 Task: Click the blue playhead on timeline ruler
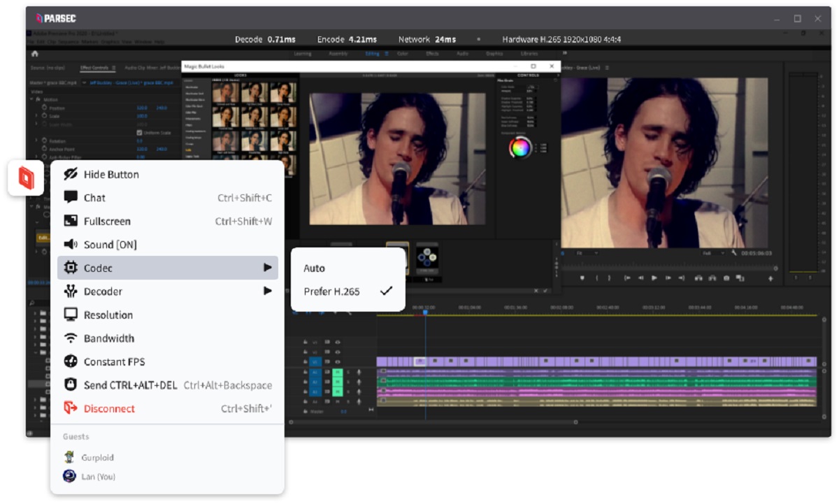tap(425, 311)
